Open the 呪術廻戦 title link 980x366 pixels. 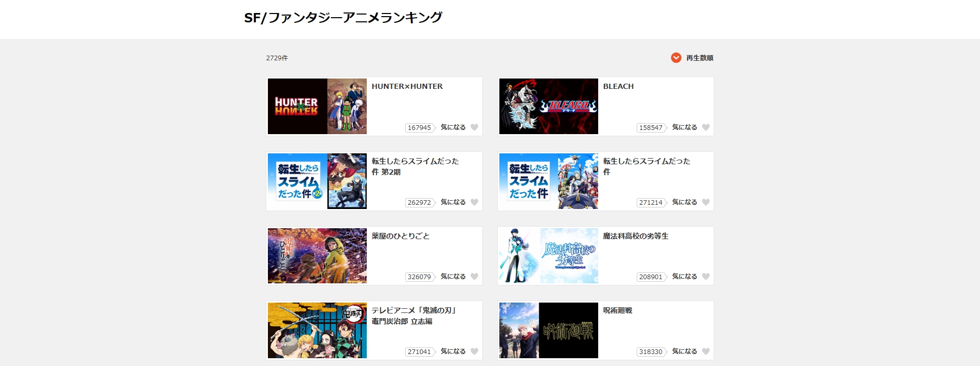[x=617, y=310]
